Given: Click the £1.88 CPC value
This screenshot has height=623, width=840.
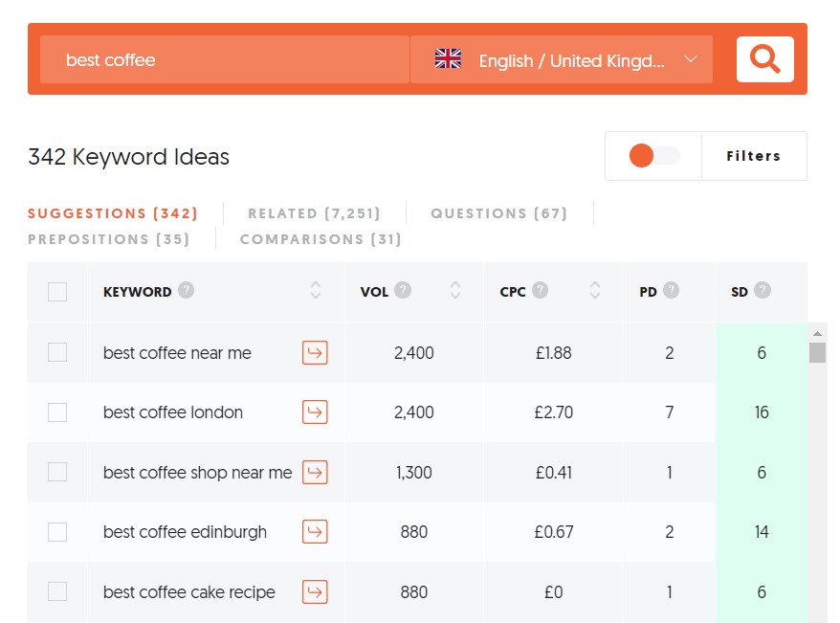Looking at the screenshot, I should click(553, 353).
